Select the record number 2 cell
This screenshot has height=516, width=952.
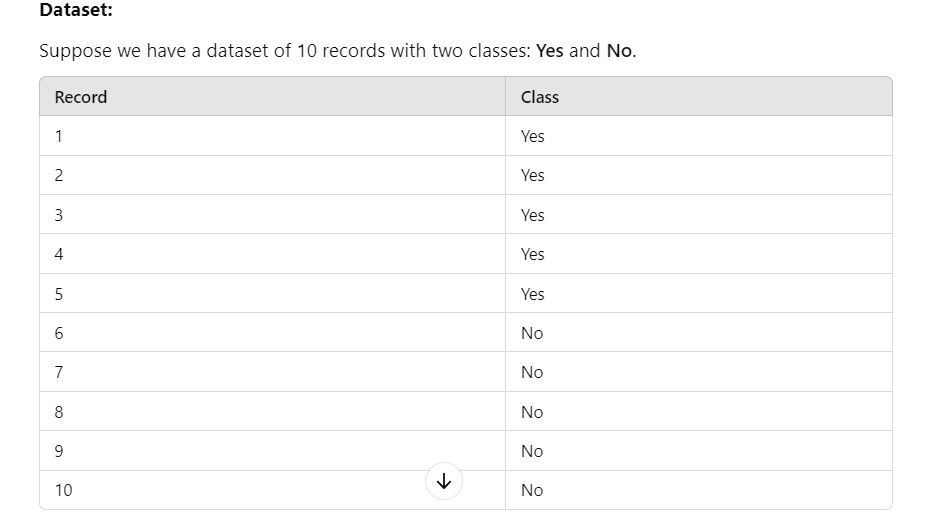pyautogui.click(x=59, y=175)
